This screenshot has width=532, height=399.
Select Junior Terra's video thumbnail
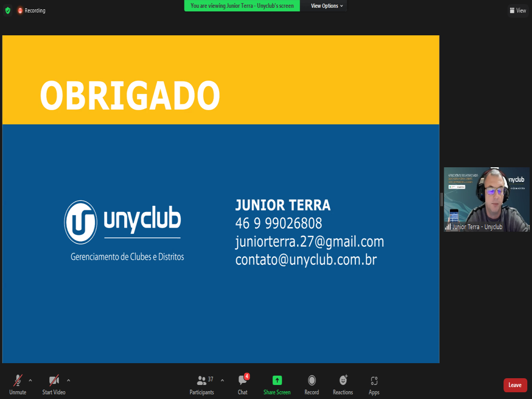[486, 198]
